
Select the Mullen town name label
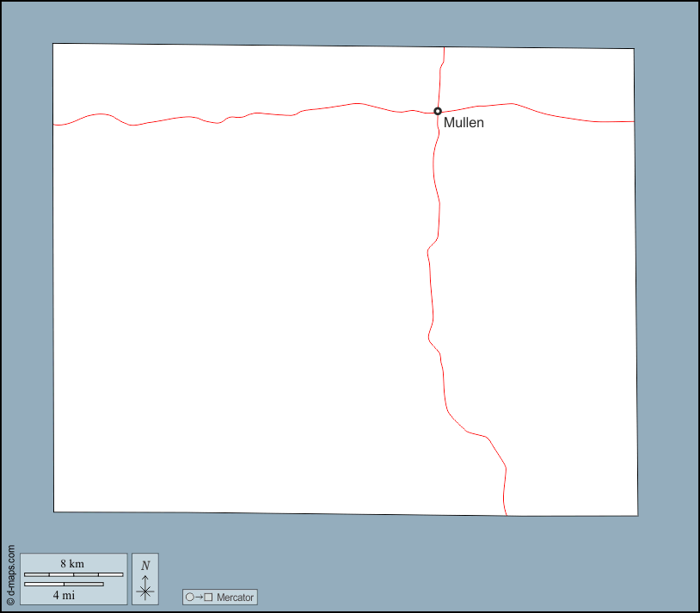point(464,123)
